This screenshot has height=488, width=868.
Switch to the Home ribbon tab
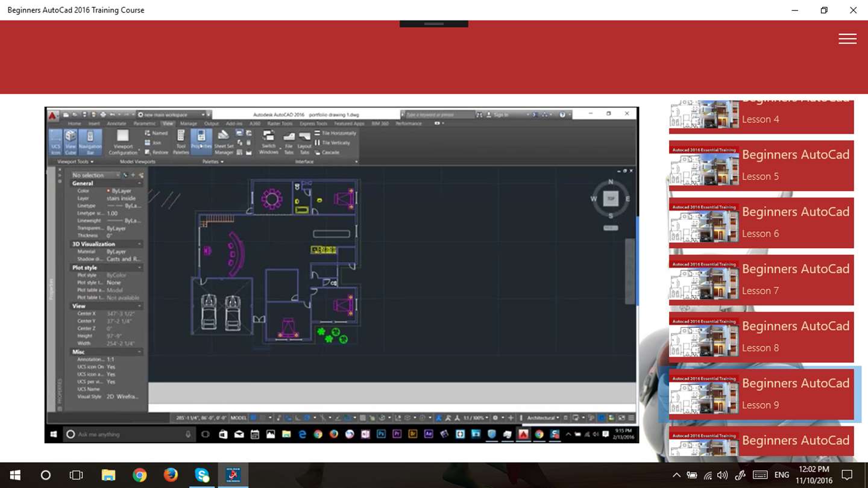click(74, 124)
